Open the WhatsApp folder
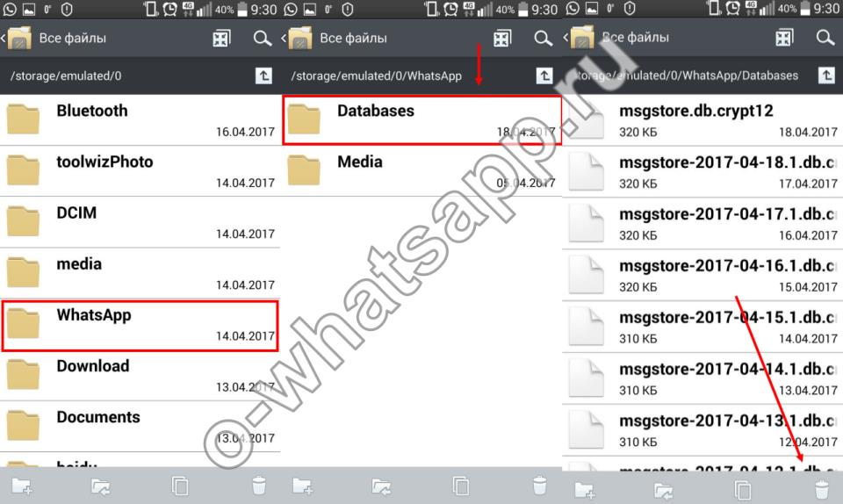Viewport: 843px width, 504px height. (x=140, y=326)
